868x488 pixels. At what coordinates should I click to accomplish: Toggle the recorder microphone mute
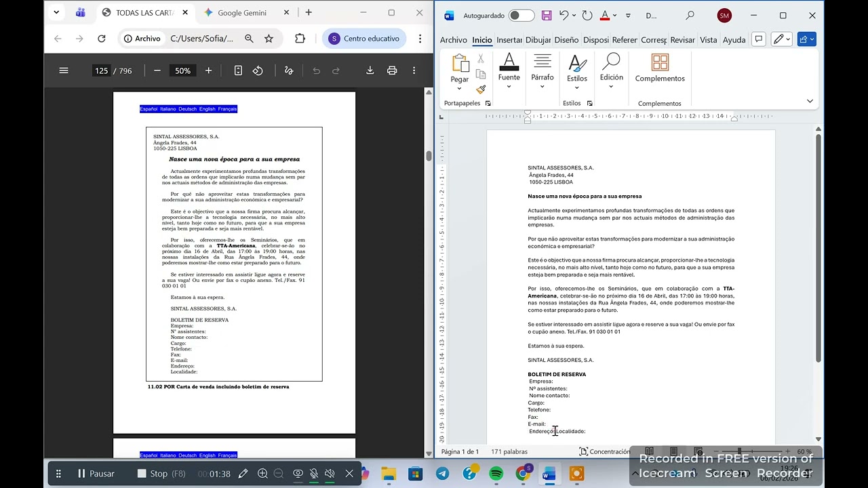click(313, 474)
